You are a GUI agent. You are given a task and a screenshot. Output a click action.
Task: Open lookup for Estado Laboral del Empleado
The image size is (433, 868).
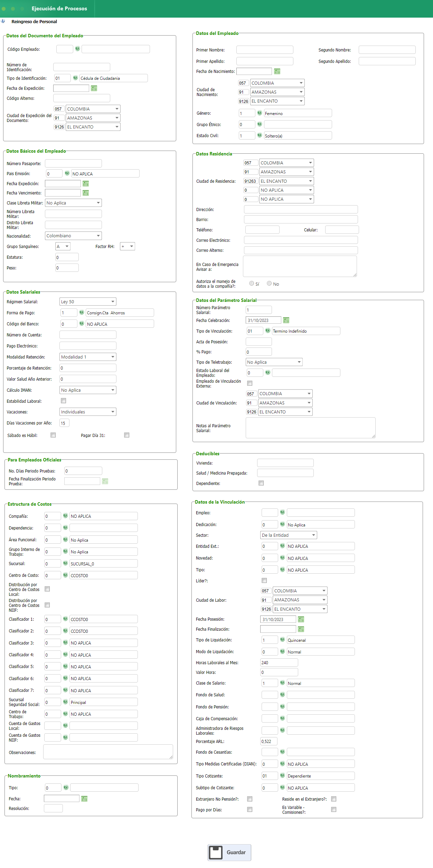[267, 372]
